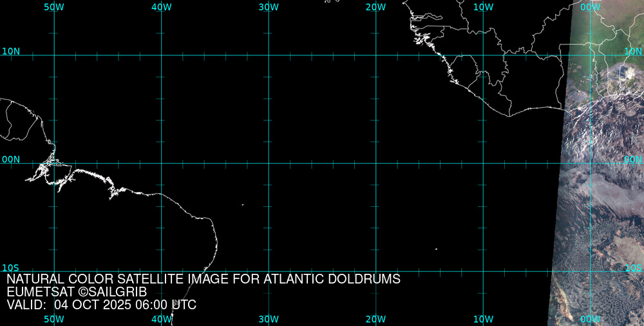The height and width of the screenshot is (326, 644).
Task: Click where equator crosses the 30W gridline
Action: click(x=269, y=163)
